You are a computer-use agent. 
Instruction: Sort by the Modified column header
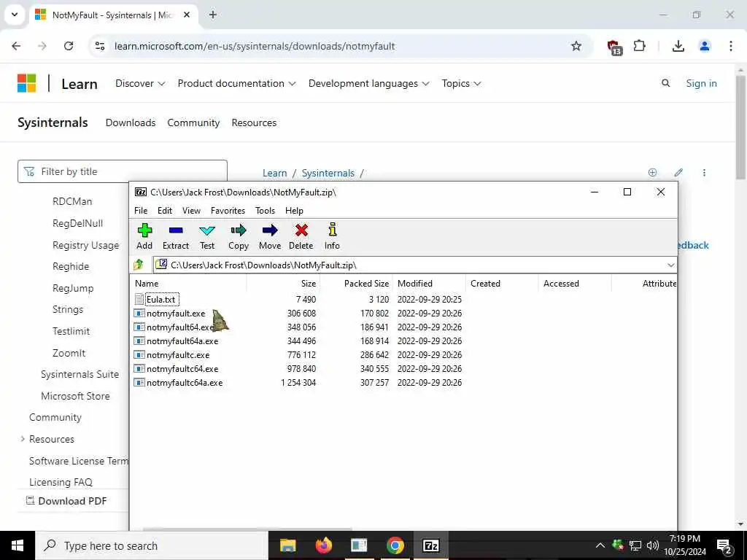429,284
